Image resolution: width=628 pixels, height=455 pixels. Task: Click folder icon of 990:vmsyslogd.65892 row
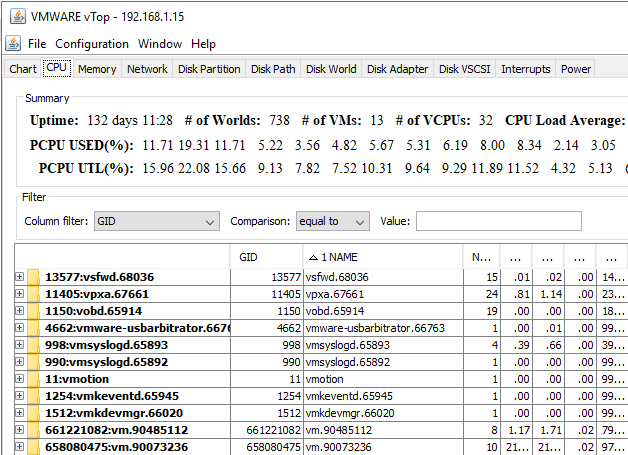tap(34, 362)
